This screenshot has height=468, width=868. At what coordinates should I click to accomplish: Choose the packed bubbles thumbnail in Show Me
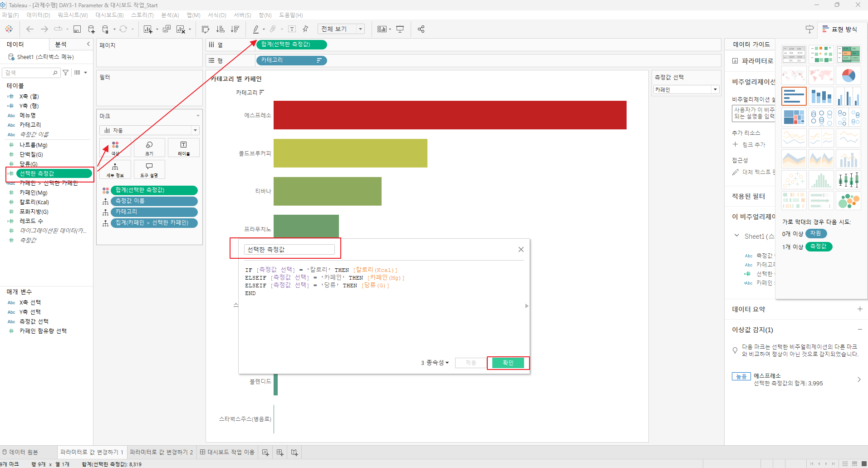(x=848, y=201)
